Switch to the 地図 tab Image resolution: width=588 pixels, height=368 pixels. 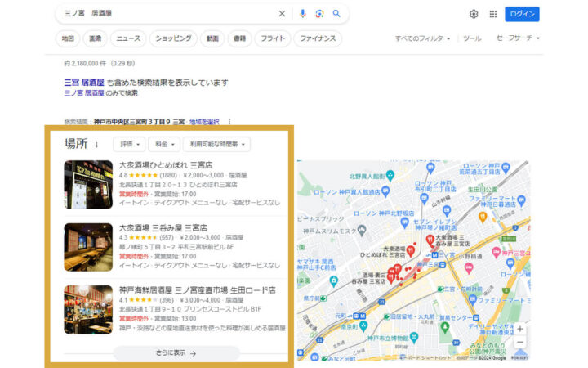[68, 38]
